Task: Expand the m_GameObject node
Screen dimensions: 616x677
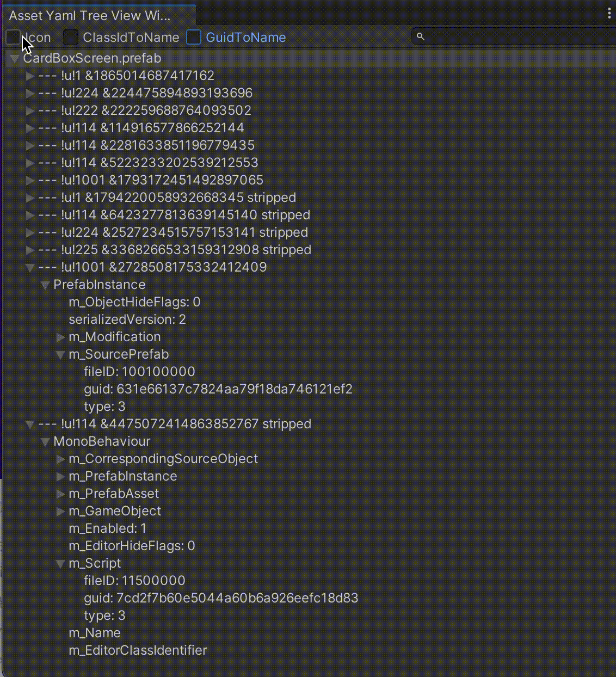Action: tap(61, 512)
